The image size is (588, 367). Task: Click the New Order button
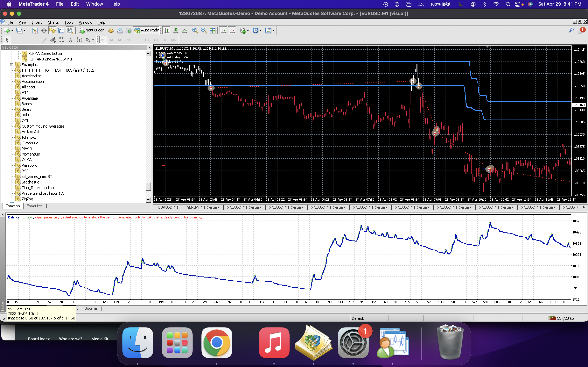pyautogui.click(x=92, y=30)
